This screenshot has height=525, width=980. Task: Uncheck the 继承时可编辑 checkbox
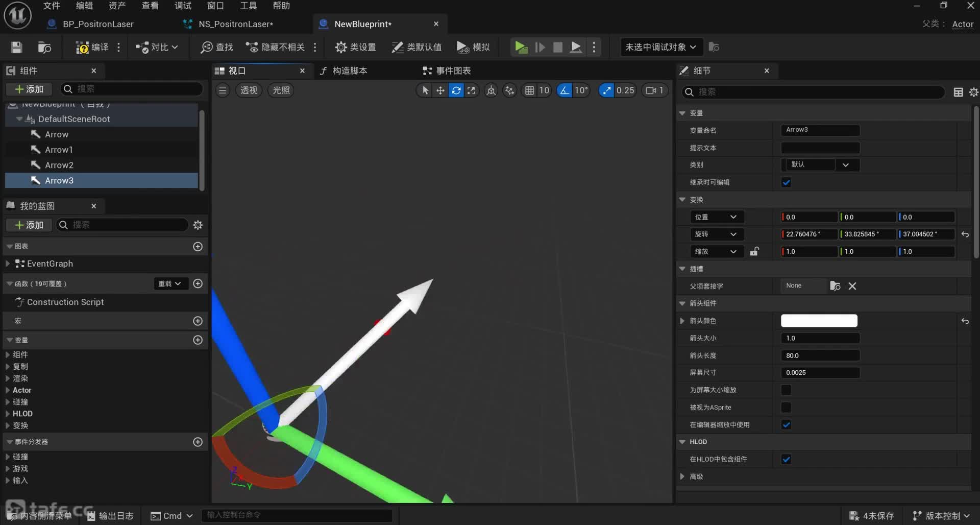[786, 182]
